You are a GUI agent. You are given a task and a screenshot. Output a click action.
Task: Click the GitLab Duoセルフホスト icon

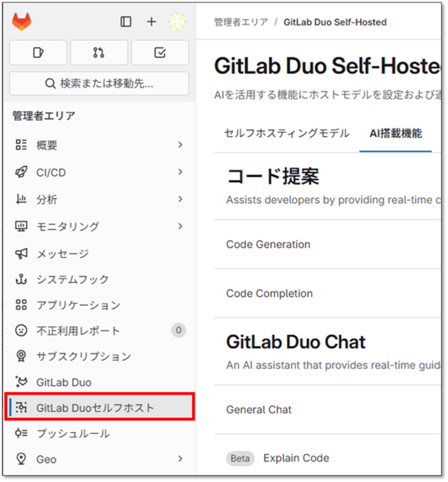pos(21,408)
